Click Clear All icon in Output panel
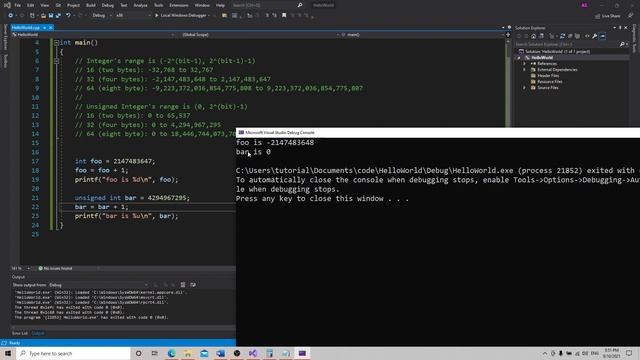 pyautogui.click(x=182, y=285)
